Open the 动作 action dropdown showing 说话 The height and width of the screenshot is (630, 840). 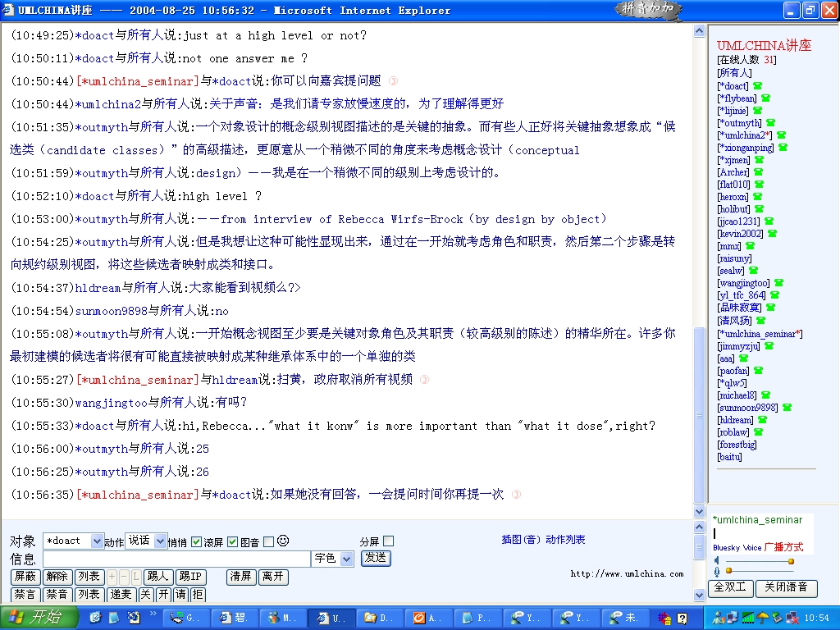coord(146,541)
